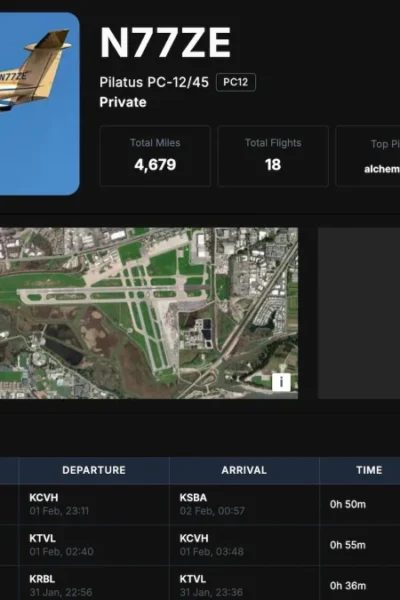The image size is (400, 600).
Task: Open the N77ZE aircraft photo
Action: tap(39, 104)
